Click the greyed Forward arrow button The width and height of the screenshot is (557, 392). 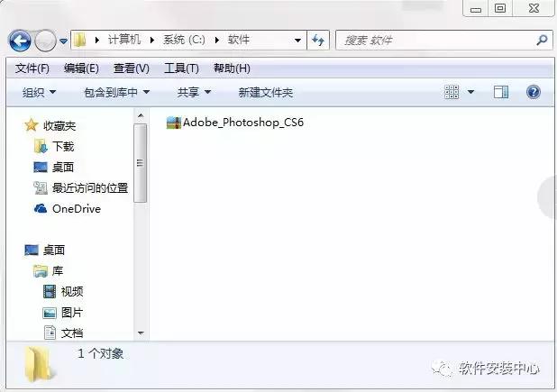point(45,41)
